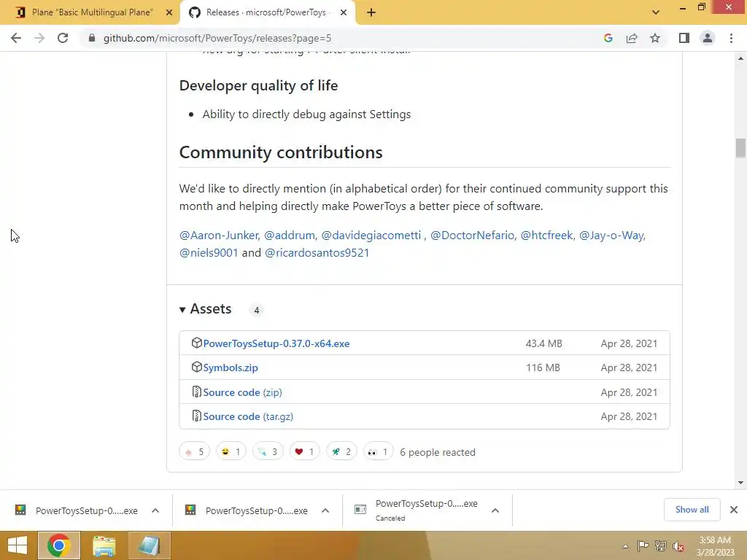Image resolution: width=747 pixels, height=560 pixels.
Task: Click the "6 people reacted" text
Action: [438, 452]
